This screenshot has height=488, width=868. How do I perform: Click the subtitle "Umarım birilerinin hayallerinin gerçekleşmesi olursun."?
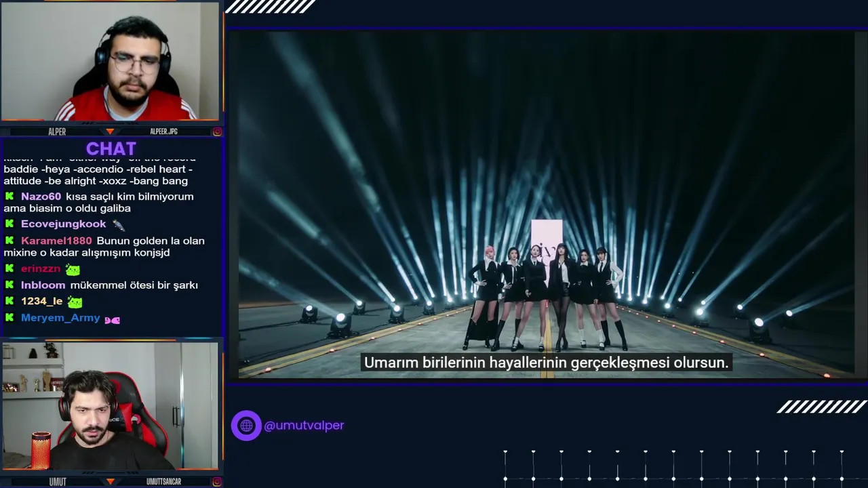(x=547, y=363)
